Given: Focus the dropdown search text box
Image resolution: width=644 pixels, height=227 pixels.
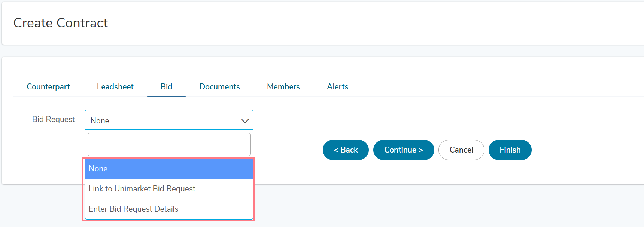Looking at the screenshot, I should tap(169, 144).
